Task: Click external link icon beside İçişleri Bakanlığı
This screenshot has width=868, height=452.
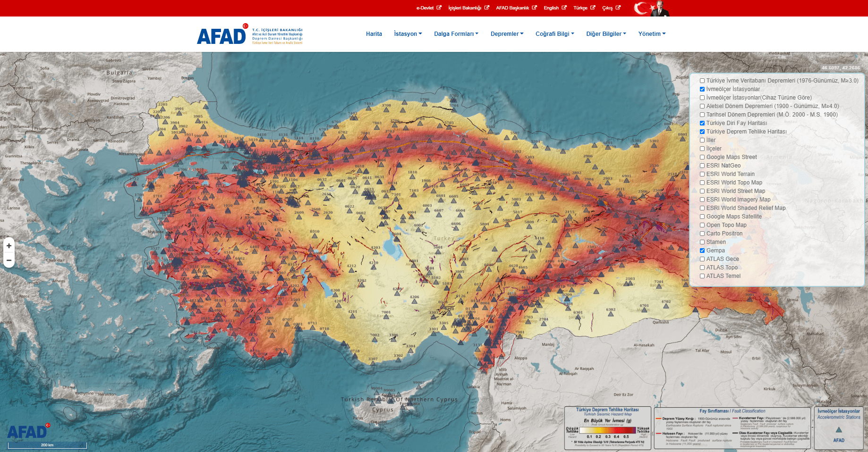Action: pyautogui.click(x=487, y=8)
